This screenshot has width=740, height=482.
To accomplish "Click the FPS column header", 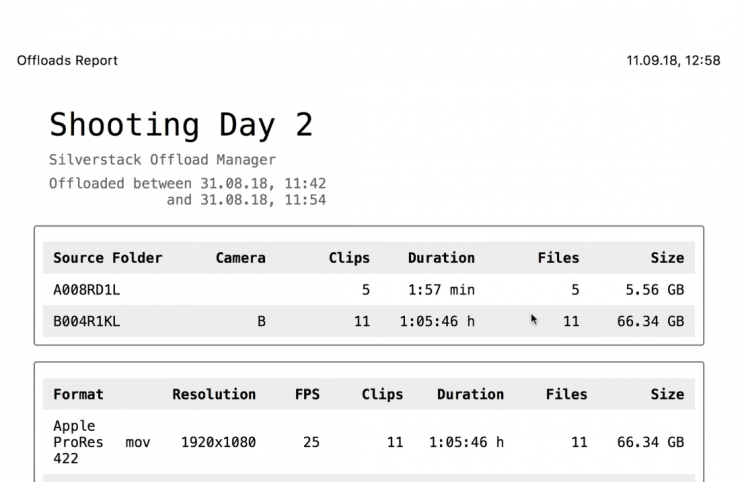I will click(x=307, y=394).
